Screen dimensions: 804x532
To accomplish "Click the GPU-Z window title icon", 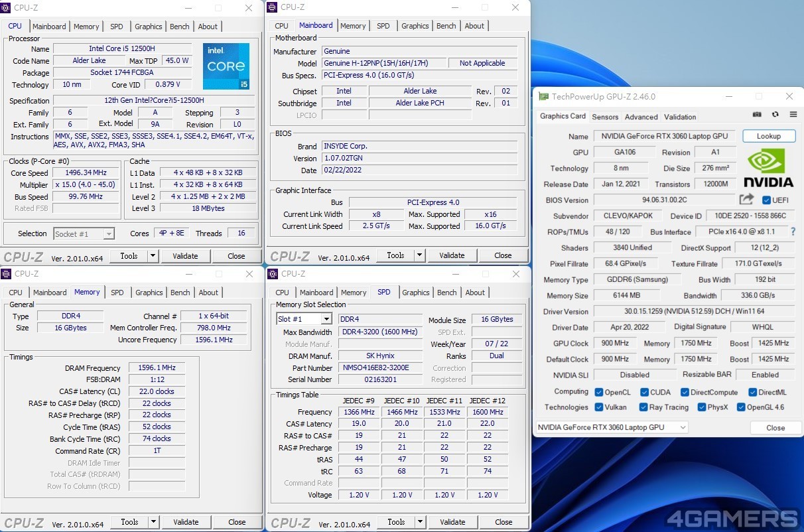I will pos(543,96).
